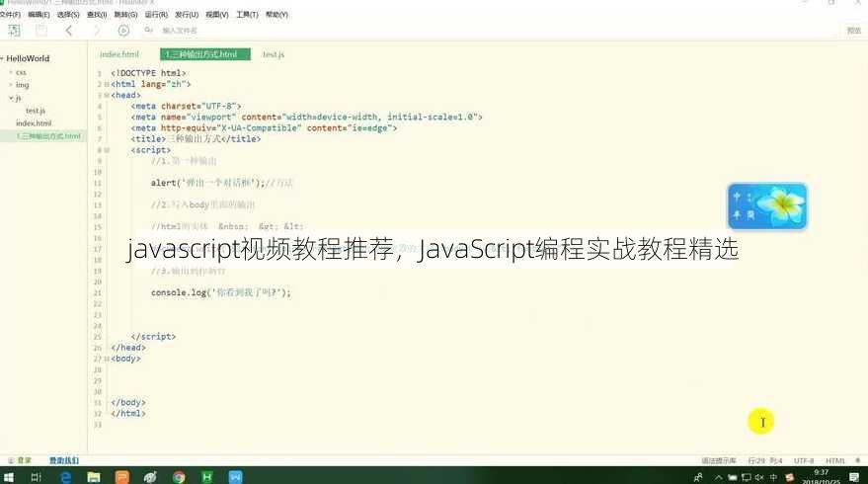Viewport: 868px width, 484px height.
Task: Click the People icon in system tray
Action: coord(698,477)
